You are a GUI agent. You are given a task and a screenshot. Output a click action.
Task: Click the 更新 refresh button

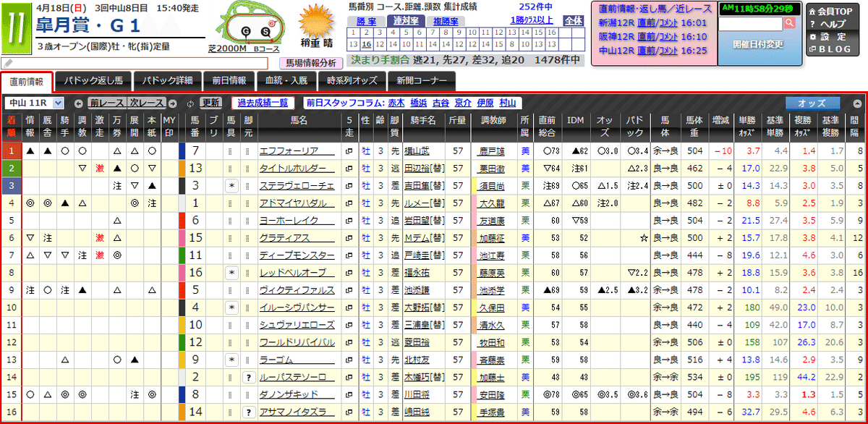[x=210, y=103]
